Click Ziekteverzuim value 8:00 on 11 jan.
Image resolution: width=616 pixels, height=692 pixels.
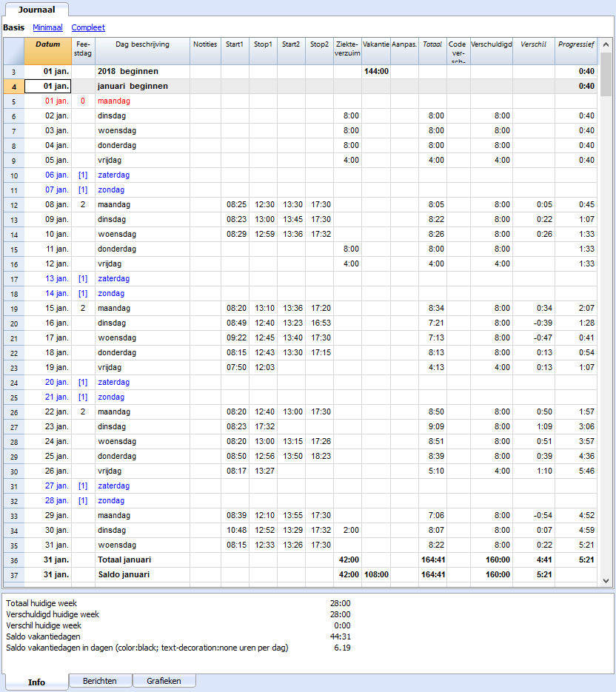tap(347, 249)
